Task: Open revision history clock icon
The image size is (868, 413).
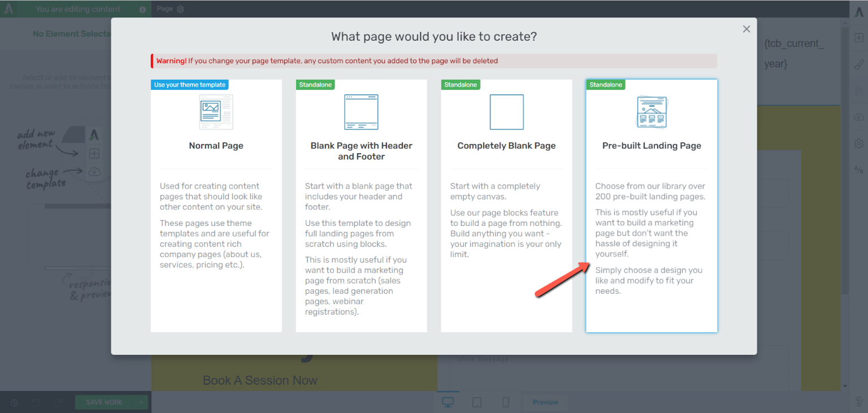Action: [14, 402]
